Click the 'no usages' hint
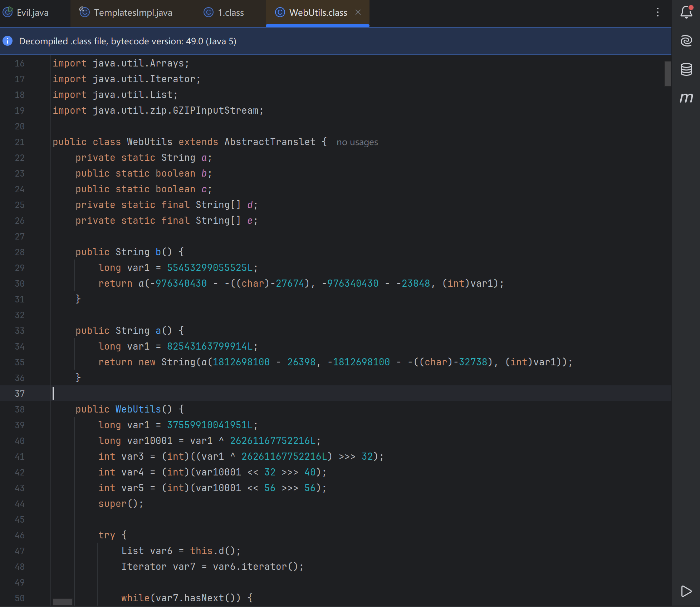 point(357,142)
